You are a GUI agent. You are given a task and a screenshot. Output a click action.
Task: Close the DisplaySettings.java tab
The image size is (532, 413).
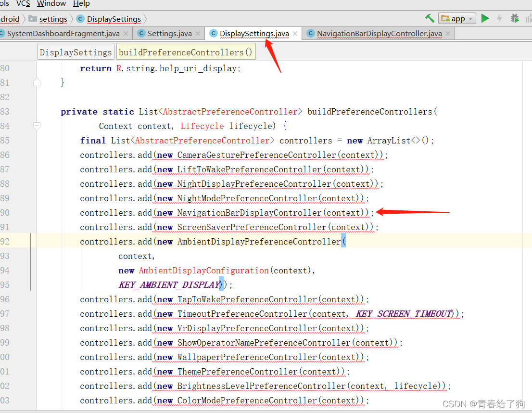(295, 34)
